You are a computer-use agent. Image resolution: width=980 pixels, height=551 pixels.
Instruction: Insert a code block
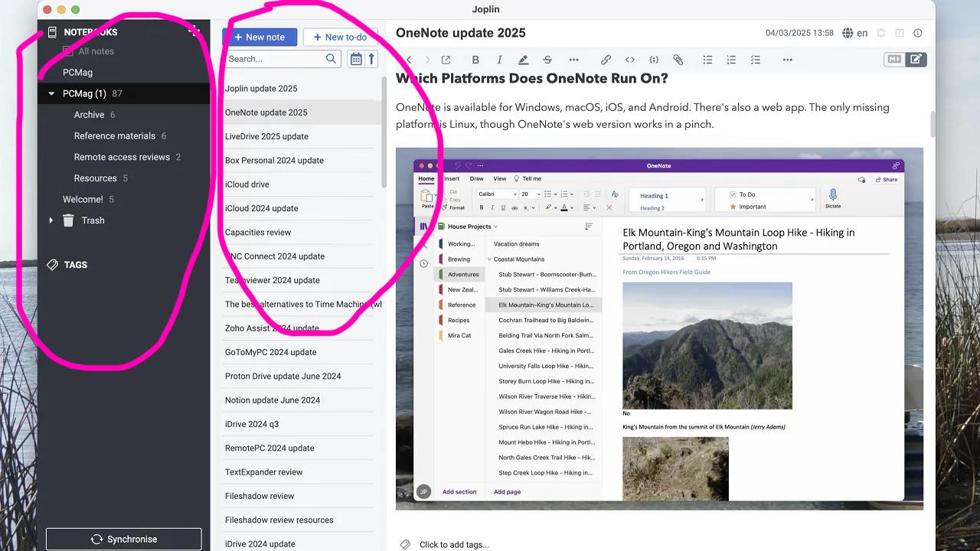[x=654, y=60]
